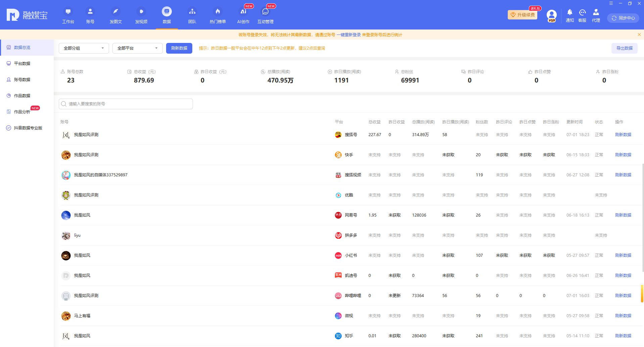644x347 pixels.
Task: Select 作品数据 in the sidebar
Action: click(x=27, y=96)
